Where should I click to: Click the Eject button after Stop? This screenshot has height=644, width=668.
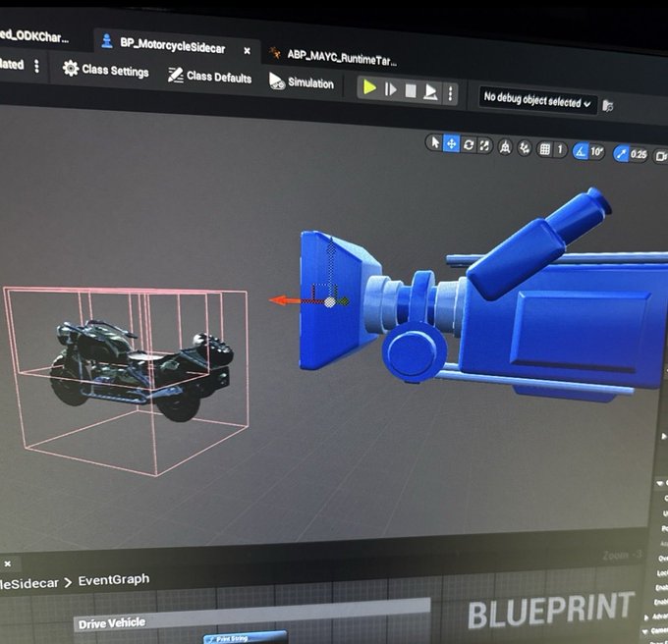click(430, 92)
